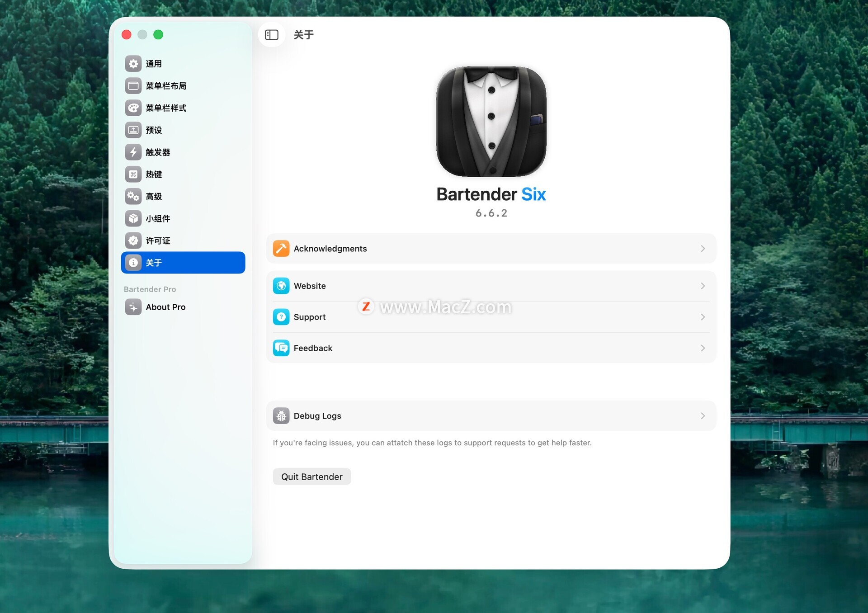Open the Website link label

tap(310, 286)
